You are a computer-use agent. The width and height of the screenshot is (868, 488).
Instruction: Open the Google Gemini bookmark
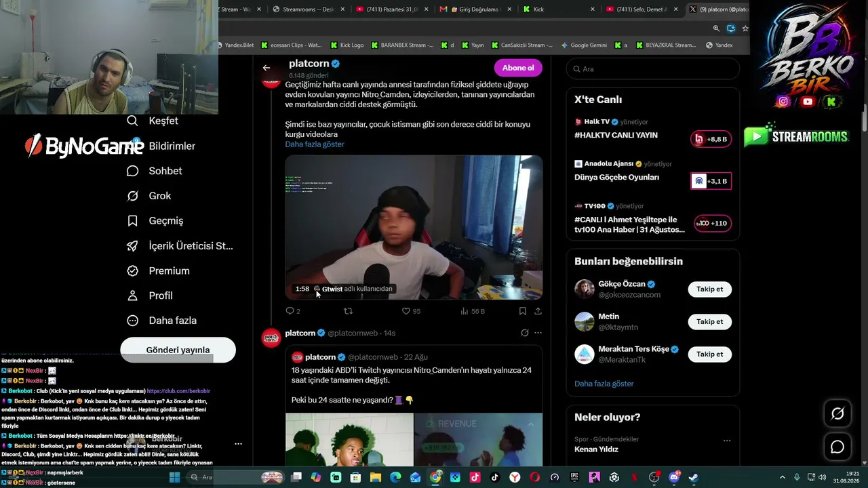click(x=584, y=45)
